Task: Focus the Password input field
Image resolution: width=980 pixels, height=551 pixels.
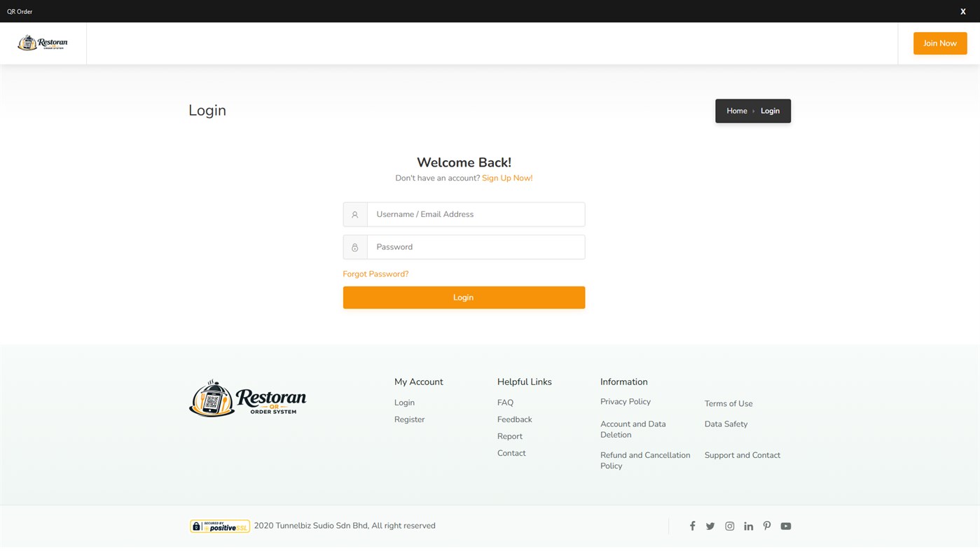Action: (476, 247)
